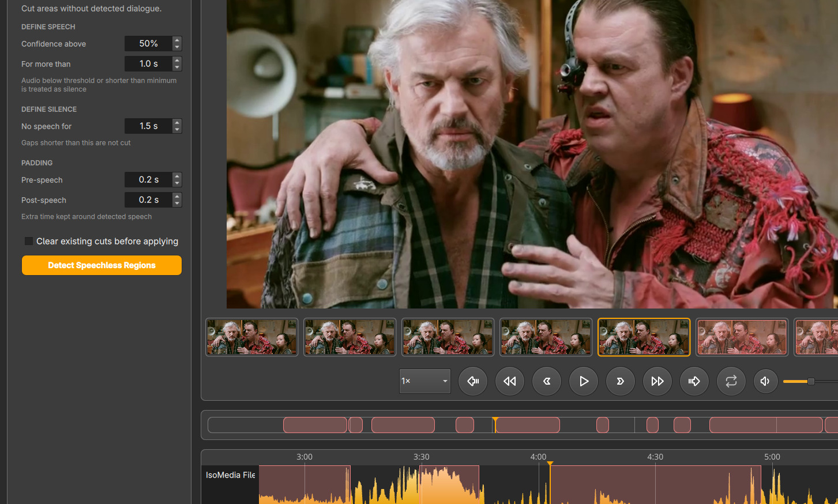Jump to previous cut marker button

(x=473, y=381)
